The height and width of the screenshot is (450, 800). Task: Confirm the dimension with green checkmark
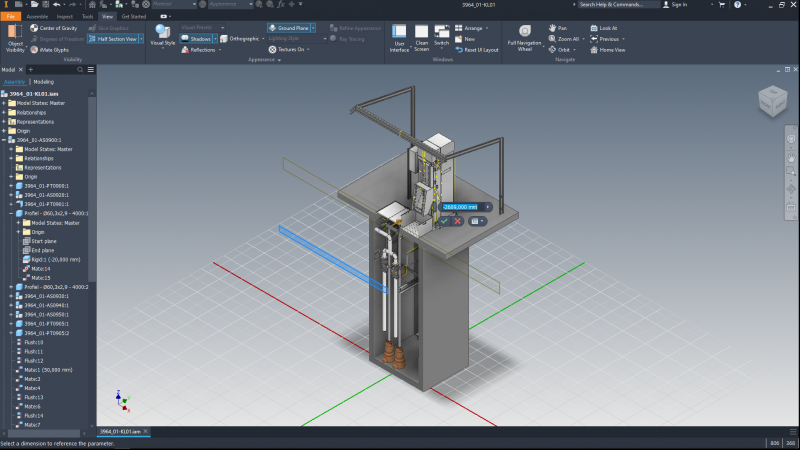446,221
